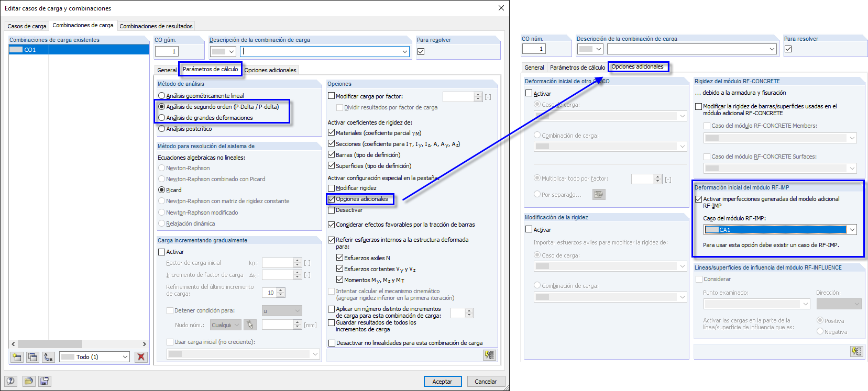The width and height of the screenshot is (868, 391).
Task: Click default-settings icon under Opciones panel
Action: 489,355
